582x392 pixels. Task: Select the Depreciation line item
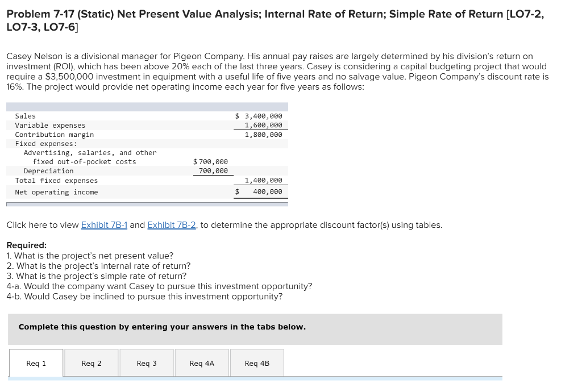[x=48, y=170]
